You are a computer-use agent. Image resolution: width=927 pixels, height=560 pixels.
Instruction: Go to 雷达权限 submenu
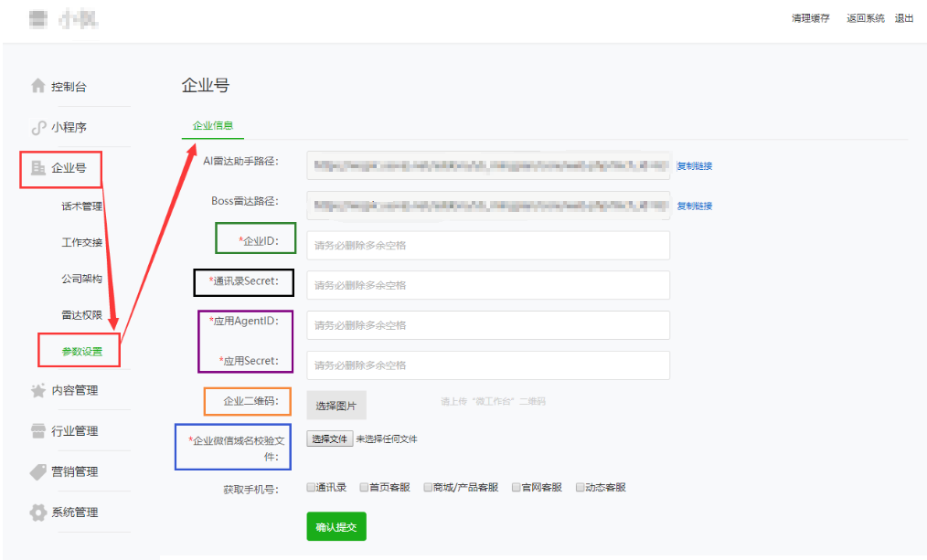tap(81, 315)
